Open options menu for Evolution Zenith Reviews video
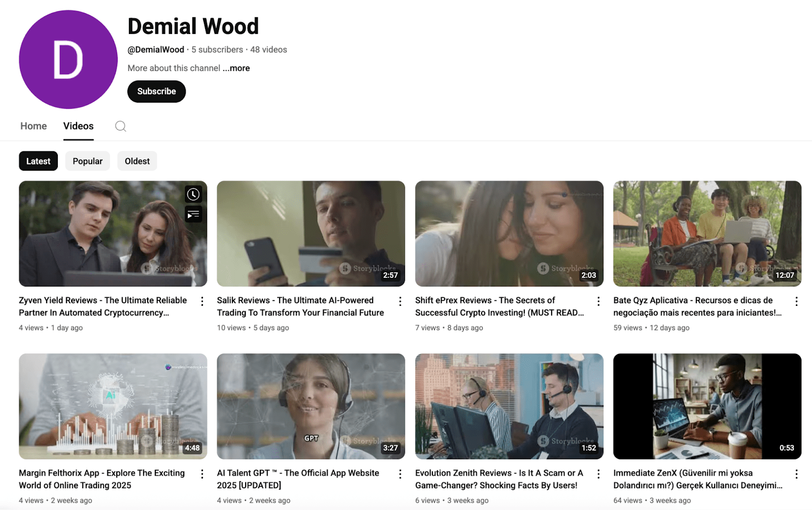 598,473
